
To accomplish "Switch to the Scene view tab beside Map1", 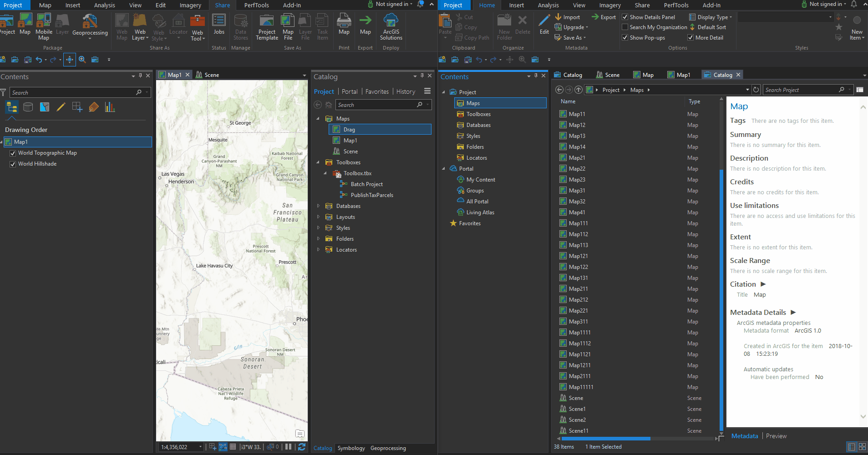I will (208, 75).
